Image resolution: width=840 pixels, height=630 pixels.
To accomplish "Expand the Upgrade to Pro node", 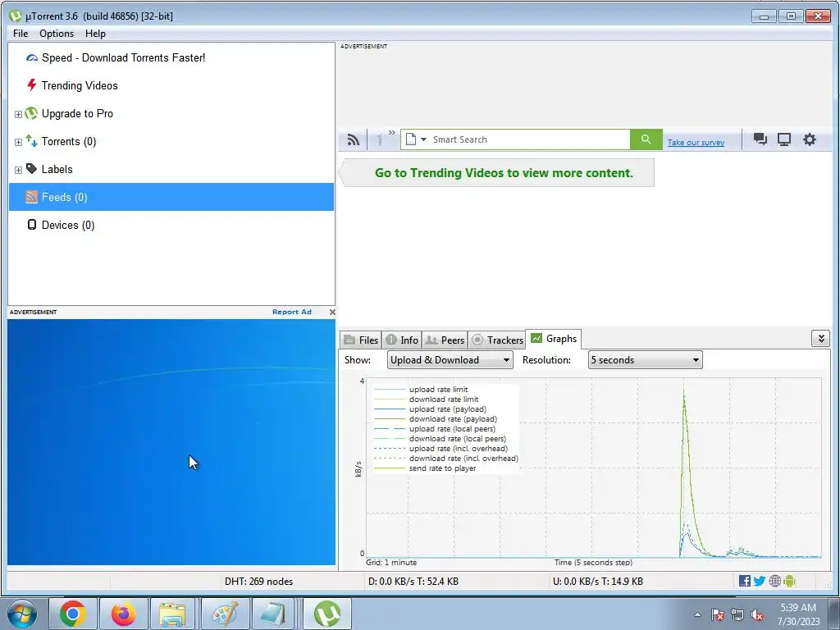I will point(18,114).
